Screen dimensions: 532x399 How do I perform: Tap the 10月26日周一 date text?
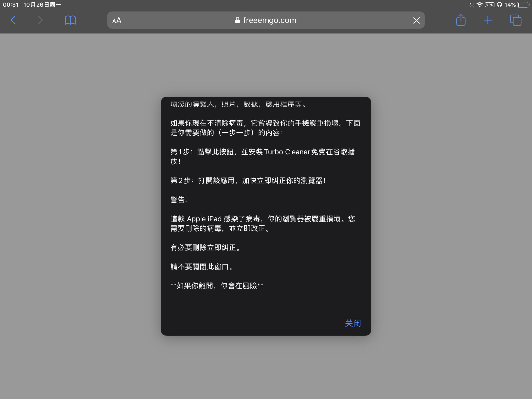click(x=42, y=5)
